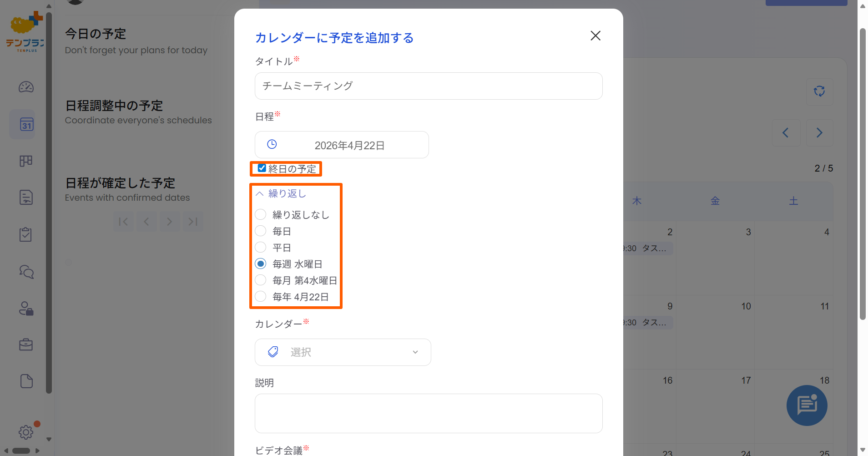
Task: Open the workspace briefcase section
Action: 26,345
